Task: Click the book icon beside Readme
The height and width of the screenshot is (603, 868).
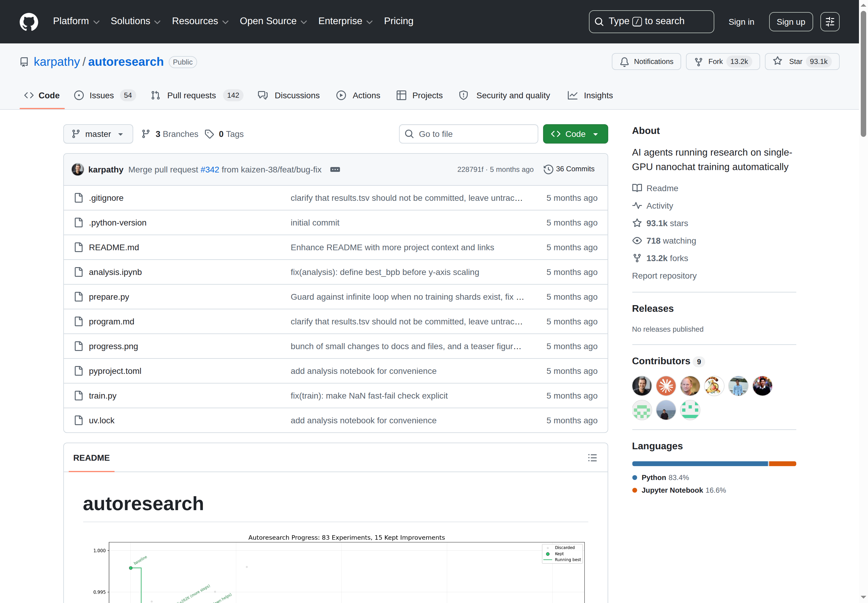Action: (x=637, y=188)
